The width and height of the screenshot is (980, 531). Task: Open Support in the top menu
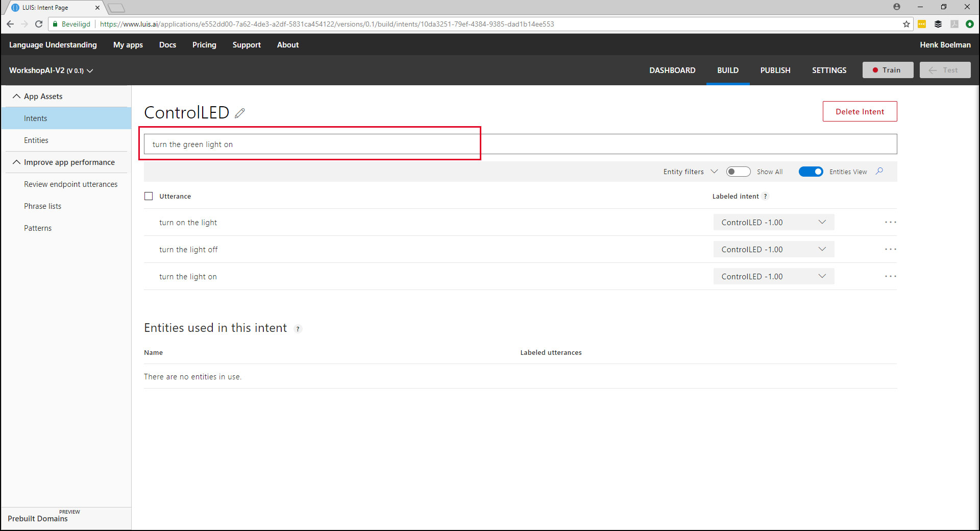247,45
